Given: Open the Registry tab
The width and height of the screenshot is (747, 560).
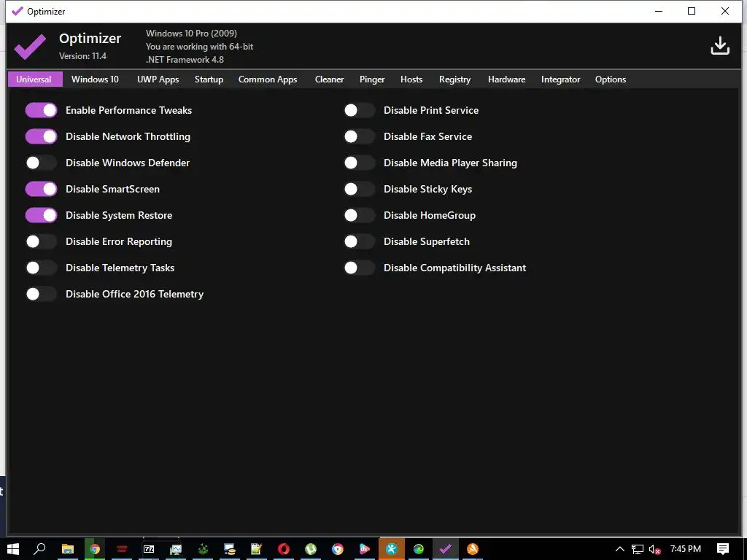Looking at the screenshot, I should coord(454,79).
